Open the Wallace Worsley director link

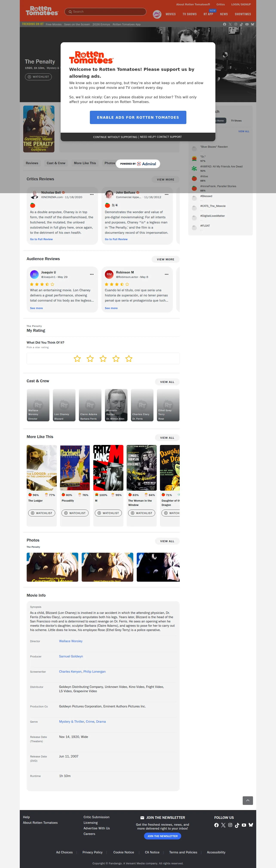click(71, 641)
